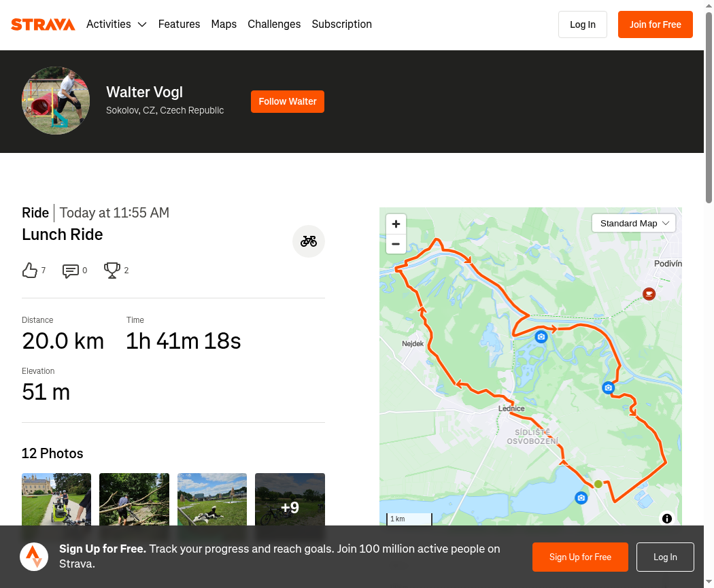Click the page vertical scrollbar

[709, 107]
